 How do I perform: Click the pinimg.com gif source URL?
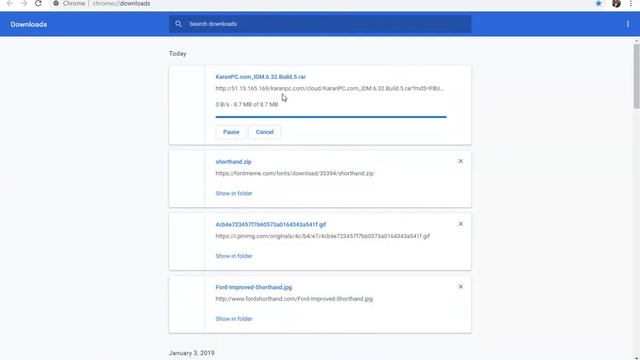pyautogui.click(x=322, y=236)
